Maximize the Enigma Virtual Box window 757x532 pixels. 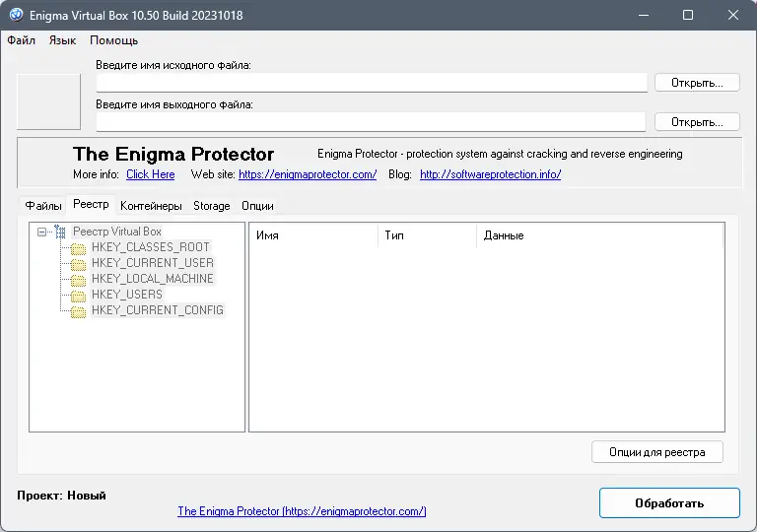coord(688,15)
